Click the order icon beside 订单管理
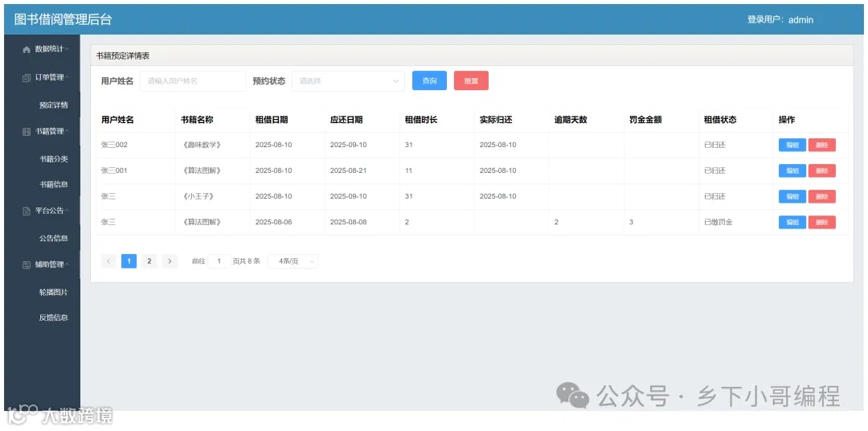This screenshot has width=868, height=431. [26, 78]
